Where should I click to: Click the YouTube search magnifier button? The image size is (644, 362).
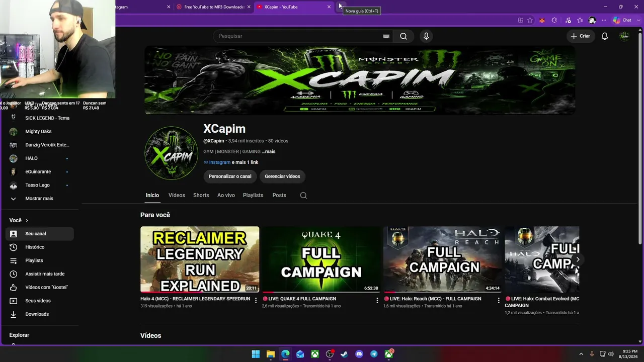click(x=404, y=36)
